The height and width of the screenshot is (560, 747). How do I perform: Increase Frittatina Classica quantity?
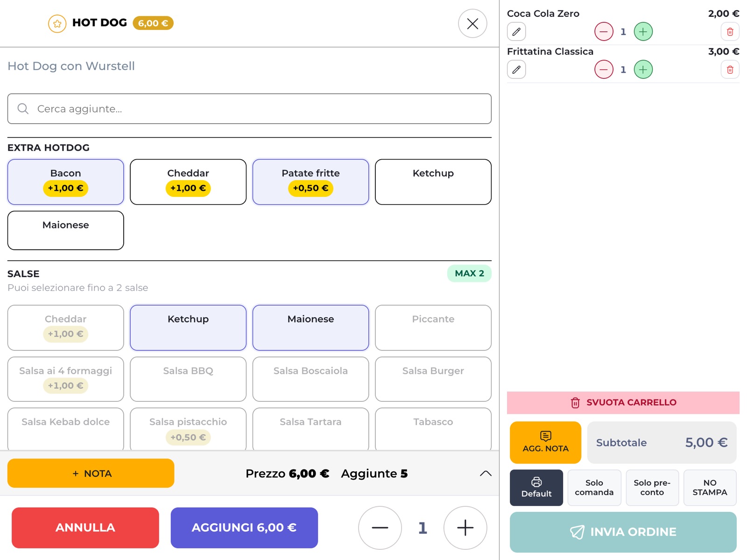(643, 70)
